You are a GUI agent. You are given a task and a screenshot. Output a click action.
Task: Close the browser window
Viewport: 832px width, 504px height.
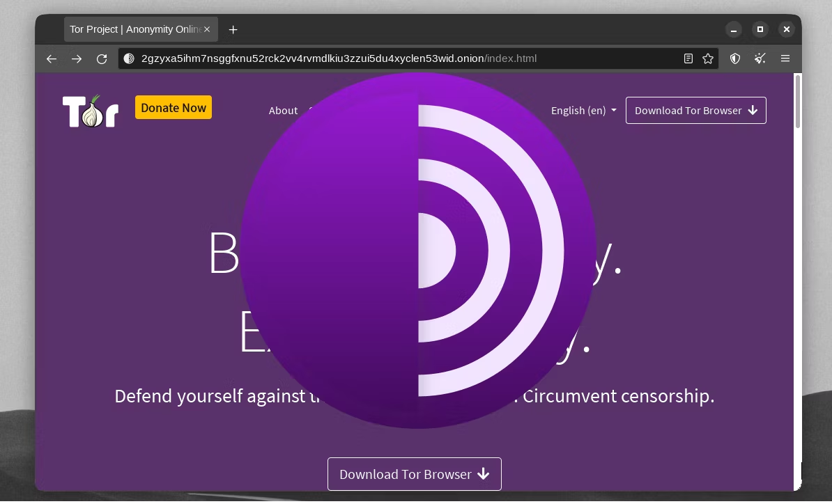(787, 30)
